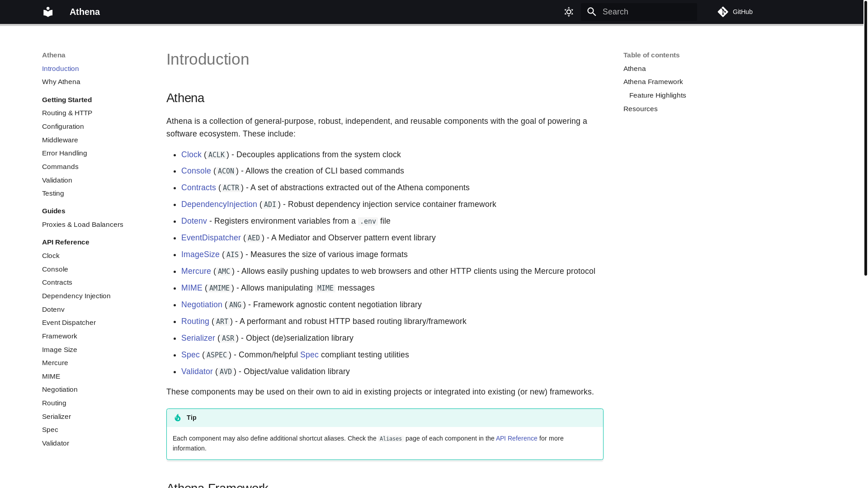Image resolution: width=868 pixels, height=488 pixels.
Task: Jump to Athena Framework in table of contents
Action: click(x=653, y=82)
